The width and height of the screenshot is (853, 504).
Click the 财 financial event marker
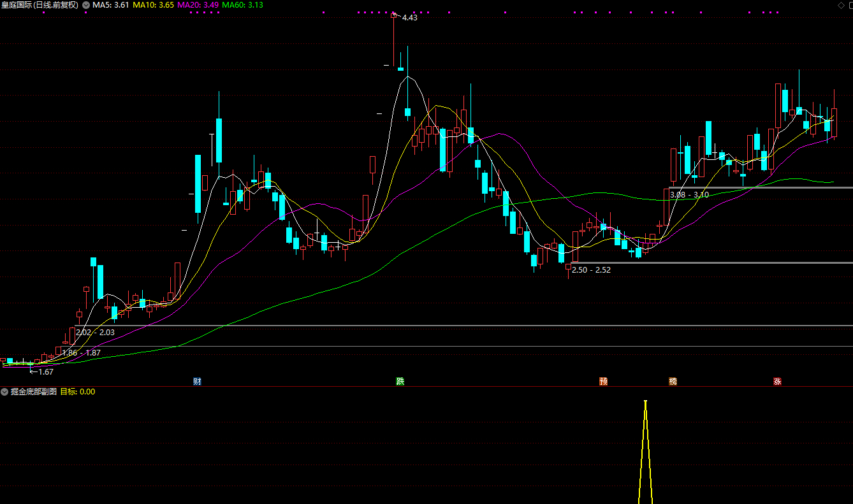click(x=198, y=382)
